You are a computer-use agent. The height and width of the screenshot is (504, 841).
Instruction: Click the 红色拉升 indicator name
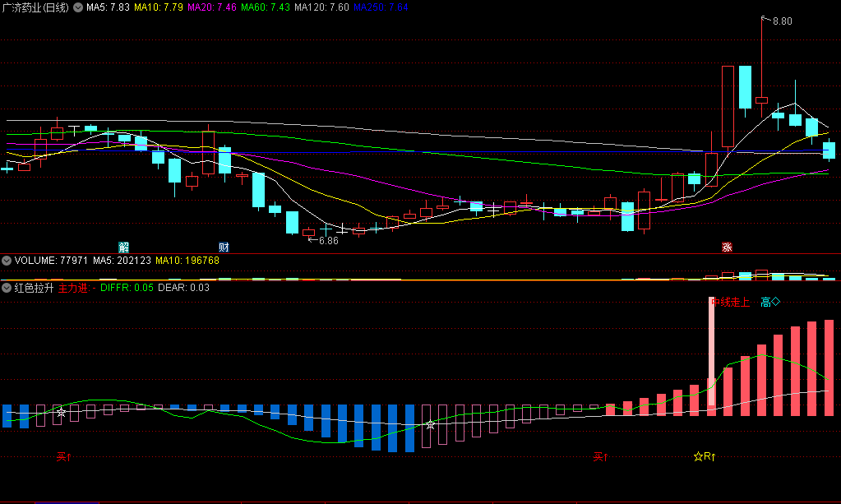34,288
